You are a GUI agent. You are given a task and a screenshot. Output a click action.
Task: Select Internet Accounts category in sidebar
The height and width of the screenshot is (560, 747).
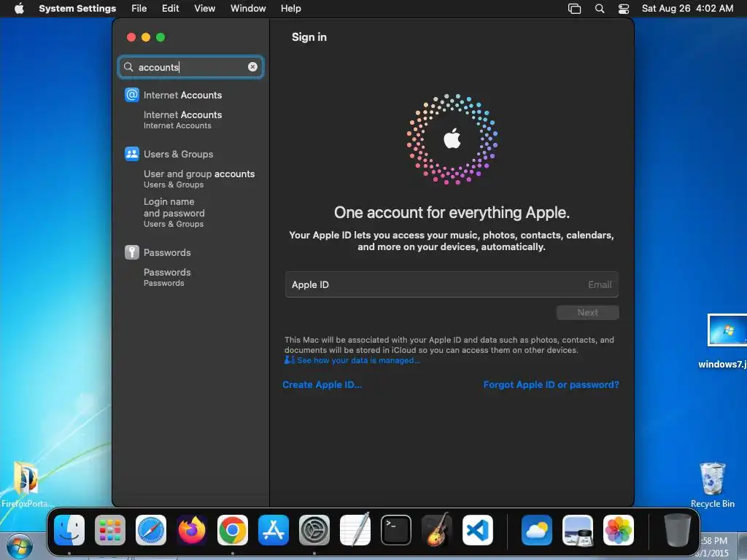pos(182,95)
